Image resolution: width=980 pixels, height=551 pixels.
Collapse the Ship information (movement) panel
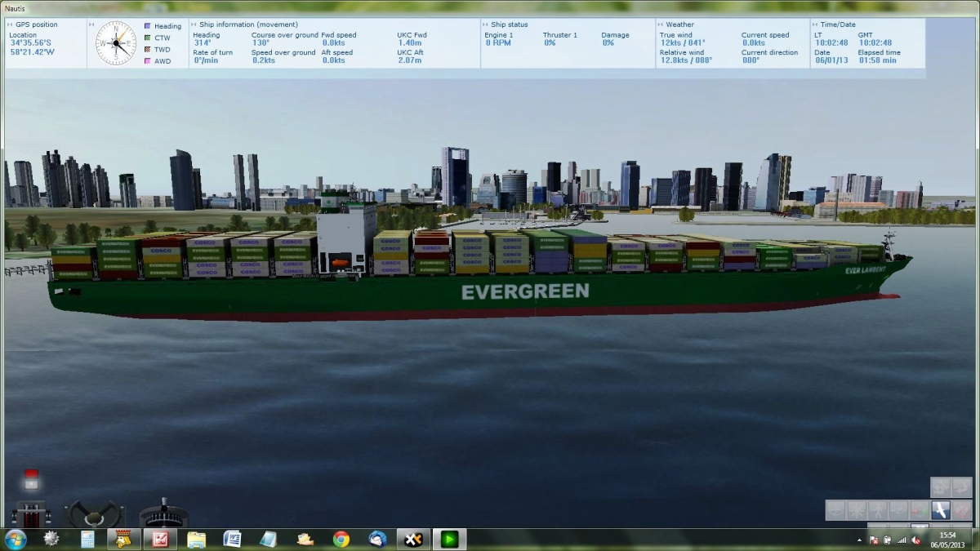pyautogui.click(x=195, y=24)
